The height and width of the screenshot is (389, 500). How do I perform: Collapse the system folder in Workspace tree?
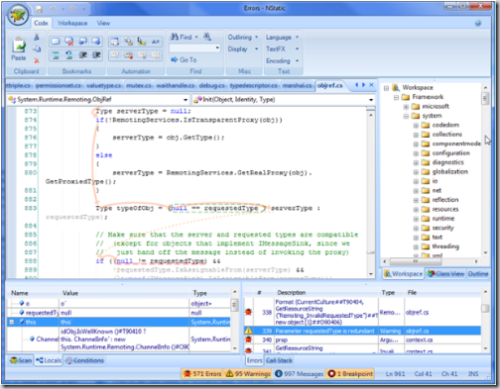click(406, 116)
